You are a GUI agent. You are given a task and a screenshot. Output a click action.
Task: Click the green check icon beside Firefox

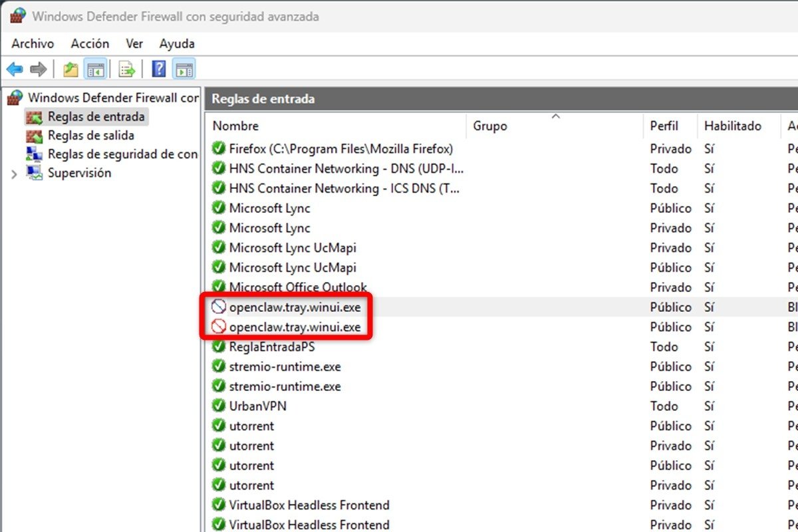click(218, 148)
